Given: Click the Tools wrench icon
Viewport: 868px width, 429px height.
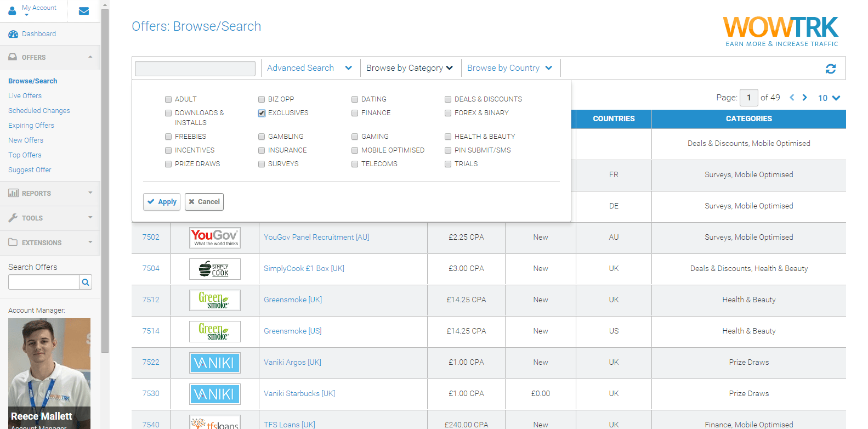Looking at the screenshot, I should point(13,218).
